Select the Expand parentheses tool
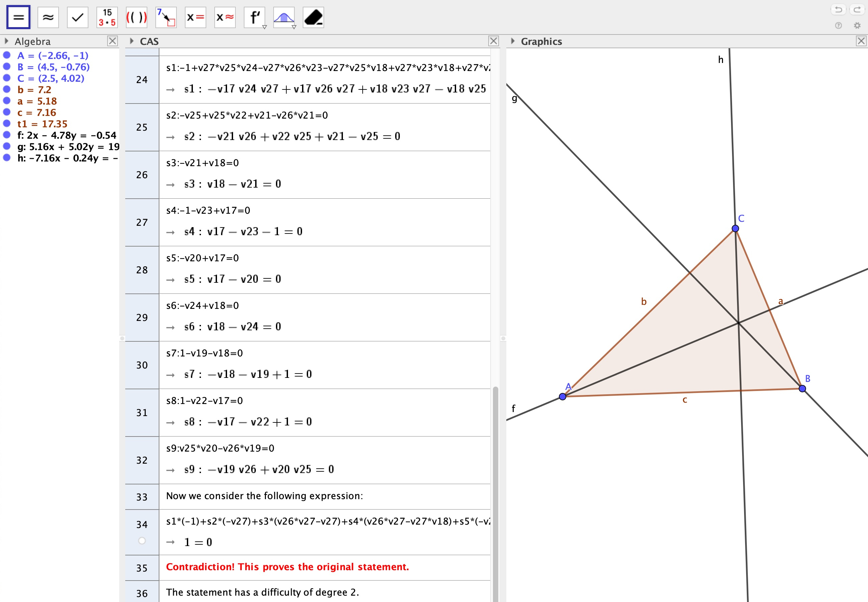 137,17
